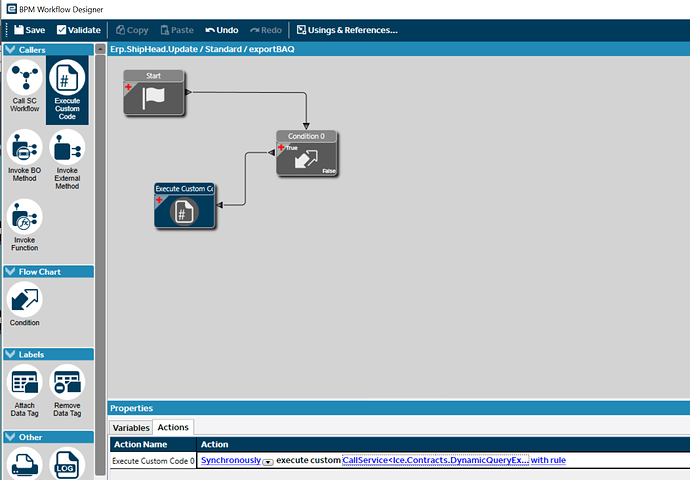The image size is (690, 480).
Task: Select the printer icon under Other
Action: tap(25, 464)
